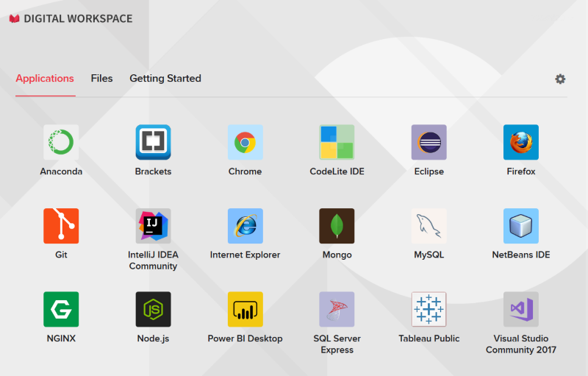The image size is (588, 376).
Task: Click the "Anaconda" label text
Action: 61,171
